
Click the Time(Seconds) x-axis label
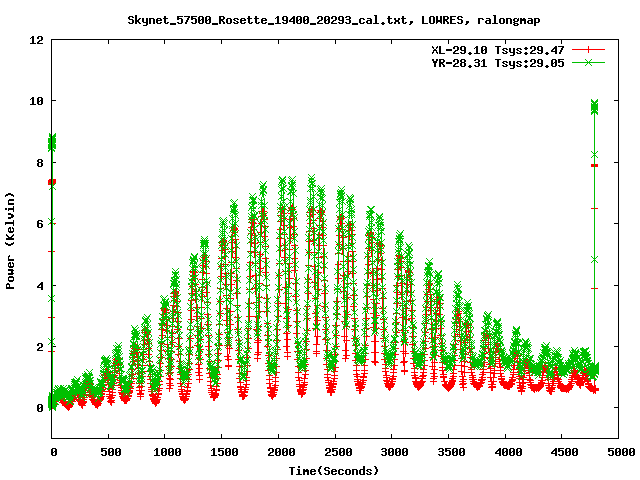(333, 471)
